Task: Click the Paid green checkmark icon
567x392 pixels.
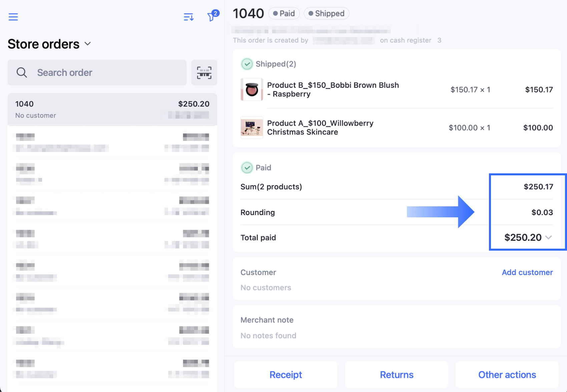Action: (247, 168)
